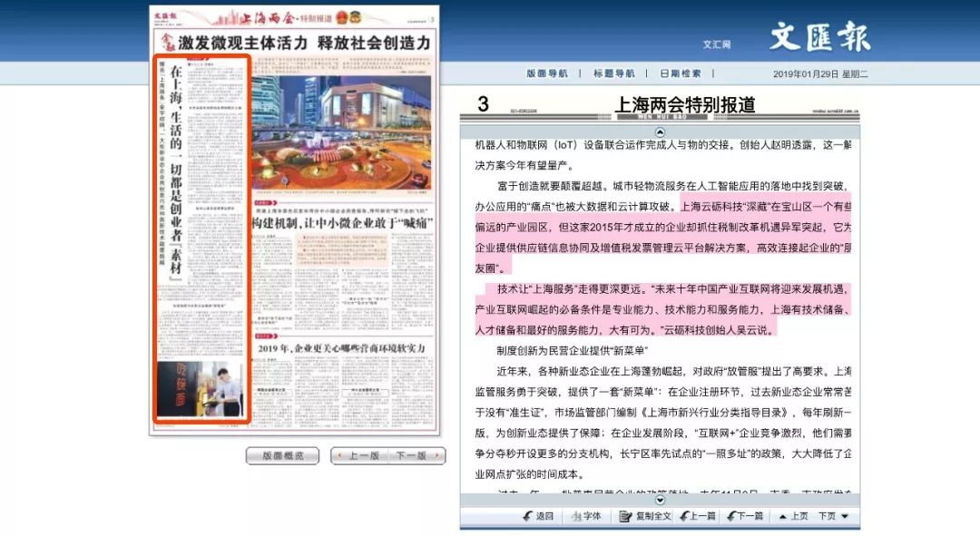Click the section title 上海两会特别报道
Viewport: 980px width, 536px height.
point(685,104)
